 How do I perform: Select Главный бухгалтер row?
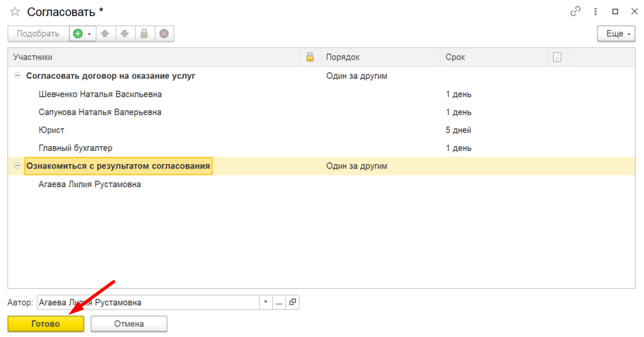pos(321,148)
